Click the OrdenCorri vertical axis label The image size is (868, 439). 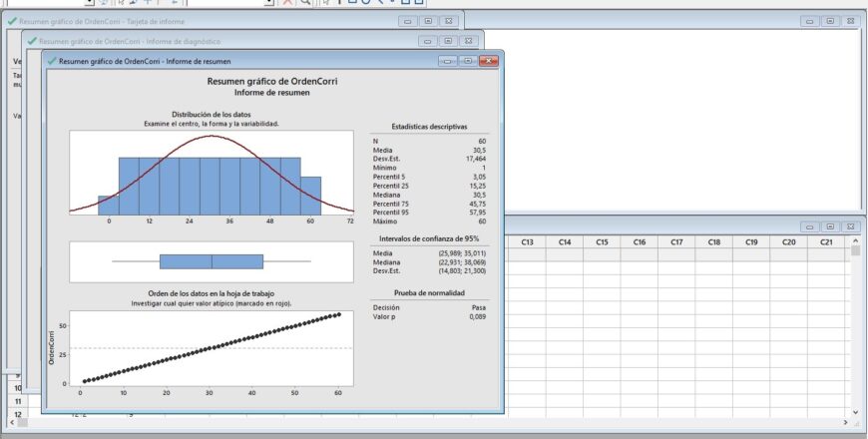[x=52, y=347]
